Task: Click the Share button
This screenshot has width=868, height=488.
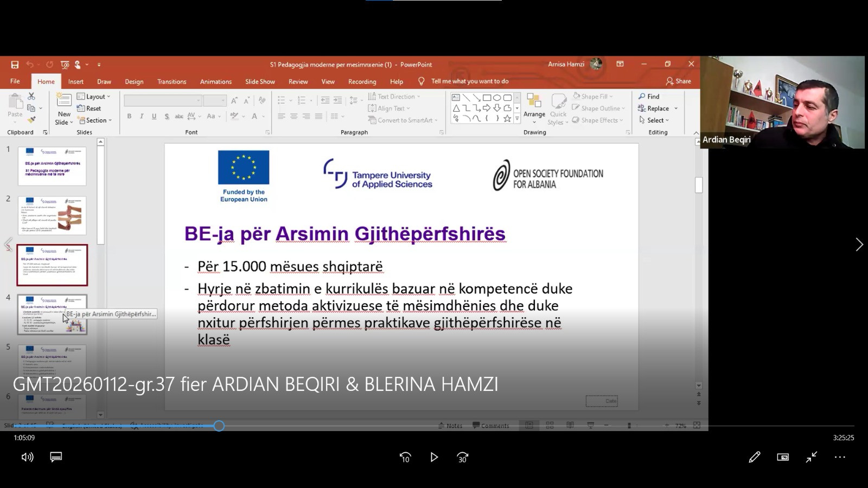Action: point(679,81)
